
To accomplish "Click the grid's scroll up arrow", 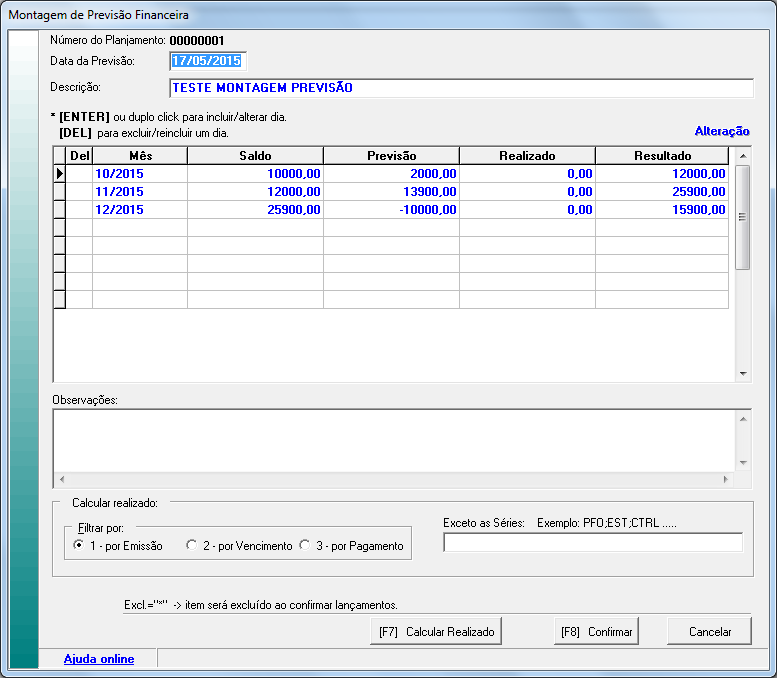I will pyautogui.click(x=743, y=156).
